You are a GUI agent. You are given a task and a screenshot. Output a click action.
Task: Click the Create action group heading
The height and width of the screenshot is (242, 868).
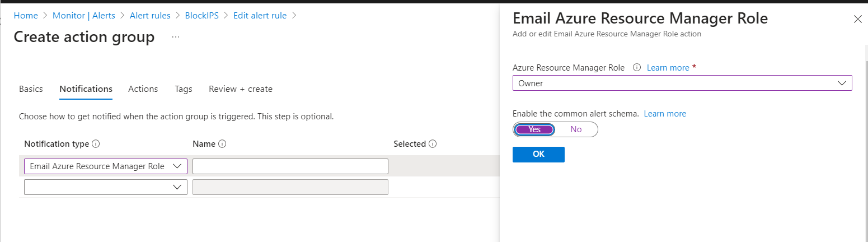(84, 37)
